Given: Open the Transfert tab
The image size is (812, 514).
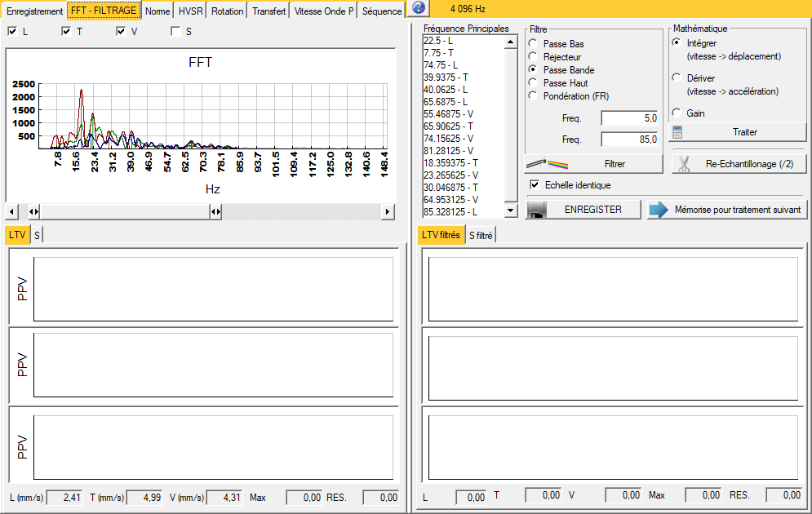Looking at the screenshot, I should click(x=268, y=11).
